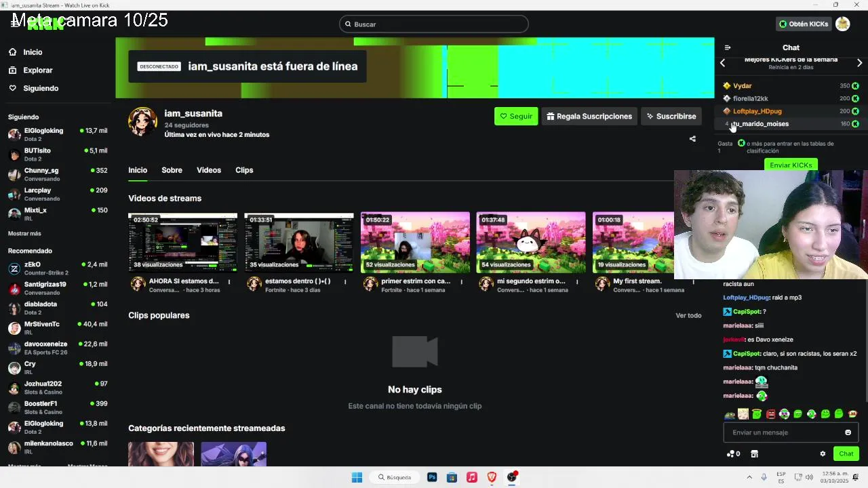The height and width of the screenshot is (488, 868).
Task: Open the 01:00:18 stream video thumbnail
Action: 633,243
